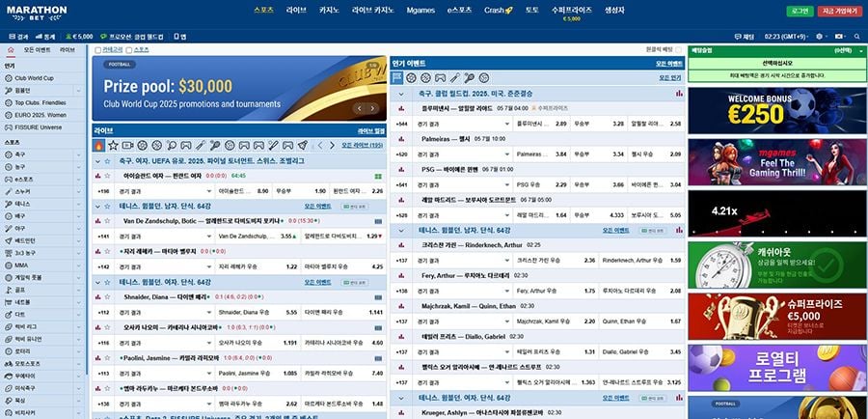The width and height of the screenshot is (868, 419).
Task: Open 채팅 chat in top bar
Action: pos(745,37)
